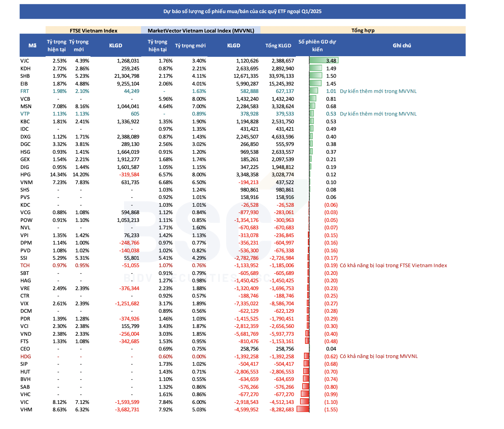Select KLGD value 1,268,031 for VJC
This screenshot has width=504, height=429.
click(128, 61)
